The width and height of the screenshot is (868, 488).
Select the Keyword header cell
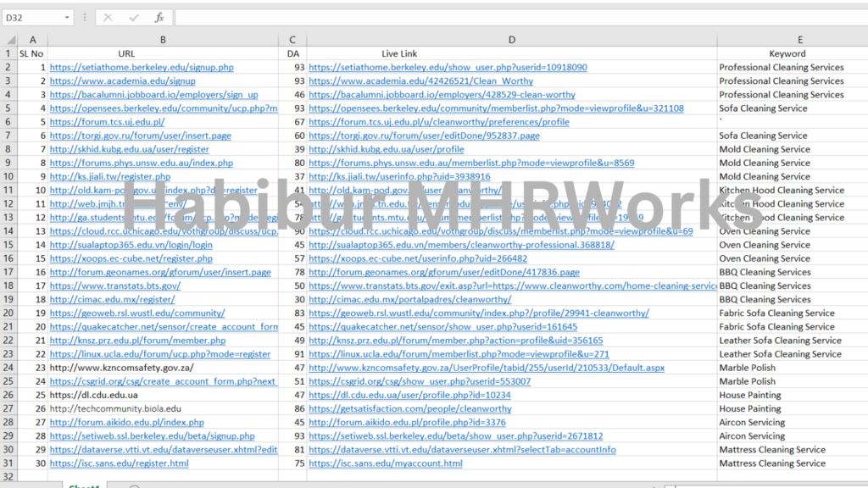tap(787, 53)
